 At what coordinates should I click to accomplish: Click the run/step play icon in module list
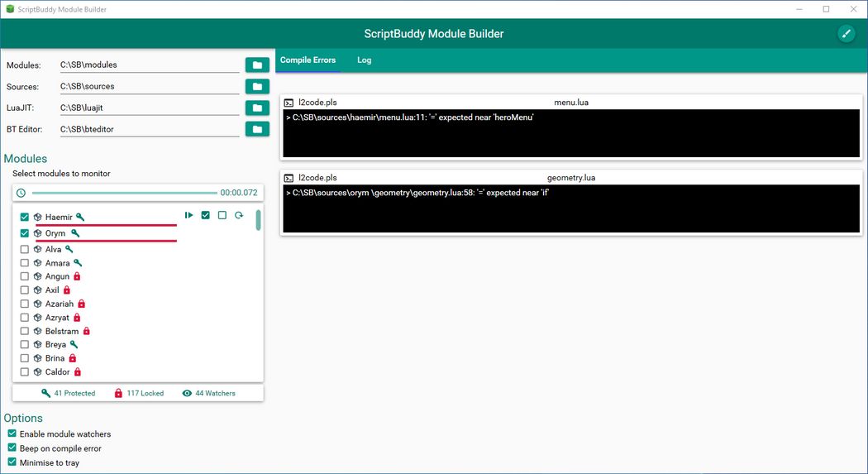pos(189,215)
